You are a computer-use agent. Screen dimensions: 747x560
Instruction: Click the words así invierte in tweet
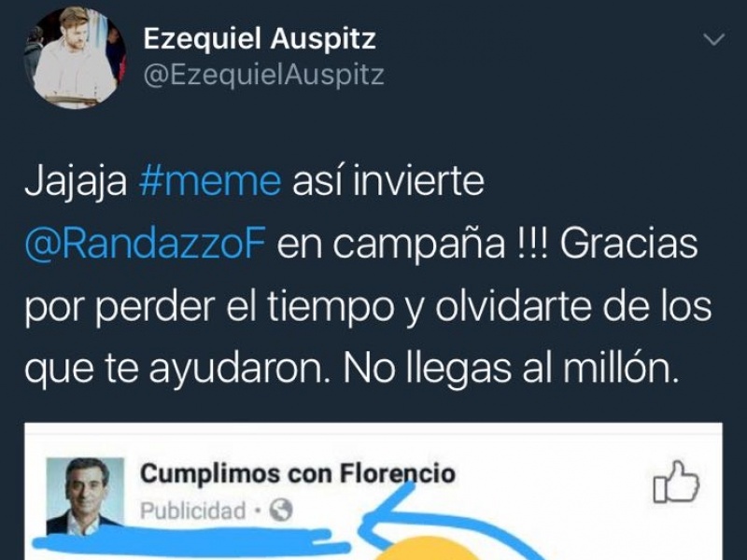click(388, 181)
